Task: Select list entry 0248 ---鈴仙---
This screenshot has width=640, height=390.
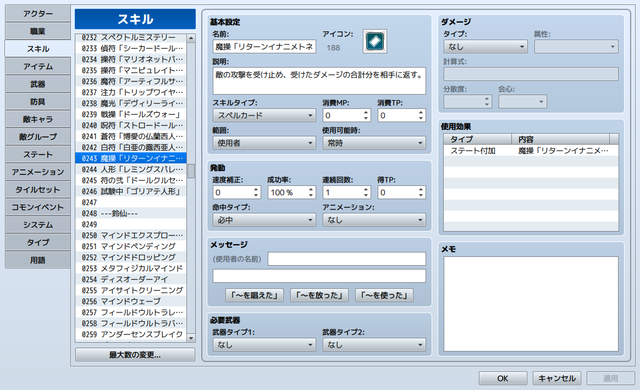Action: point(131,213)
